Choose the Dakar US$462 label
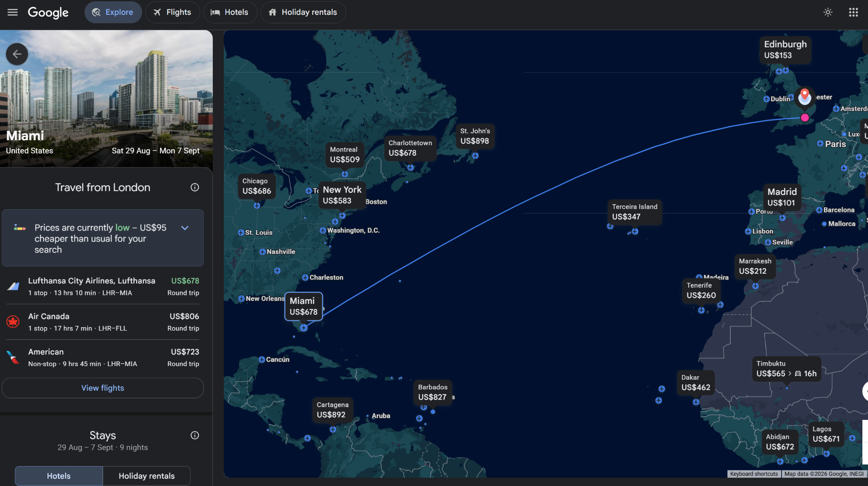Image resolution: width=868 pixels, height=486 pixels. (696, 382)
